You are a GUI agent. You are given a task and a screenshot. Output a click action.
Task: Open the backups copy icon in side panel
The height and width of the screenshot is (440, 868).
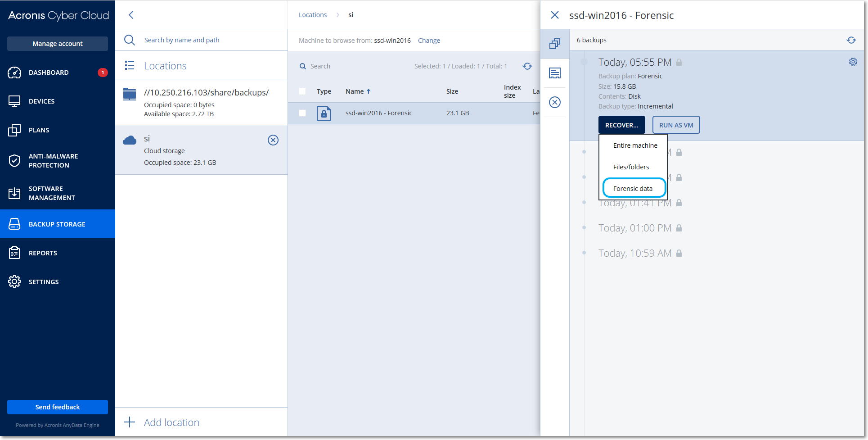tap(555, 44)
